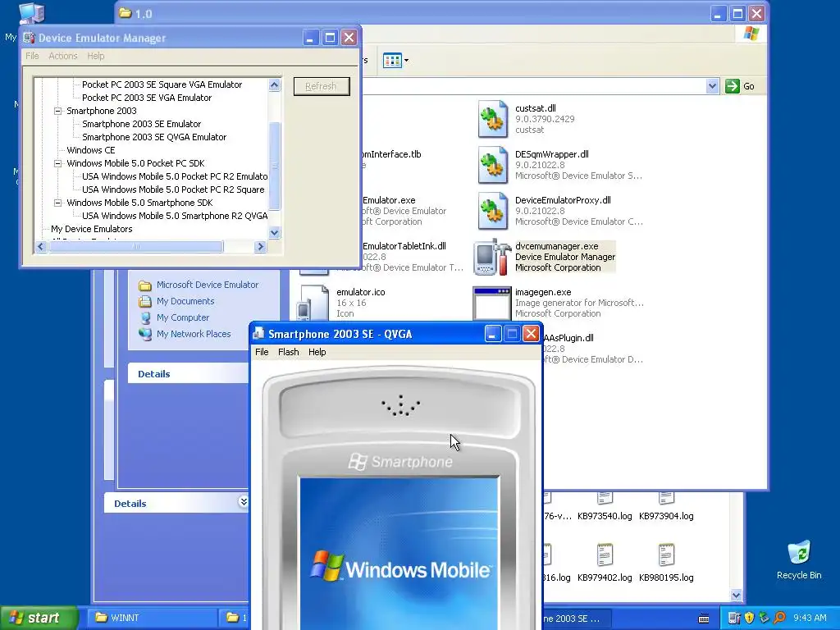The image size is (840, 630).
Task: Click the security shield tray icon
Action: click(x=749, y=618)
